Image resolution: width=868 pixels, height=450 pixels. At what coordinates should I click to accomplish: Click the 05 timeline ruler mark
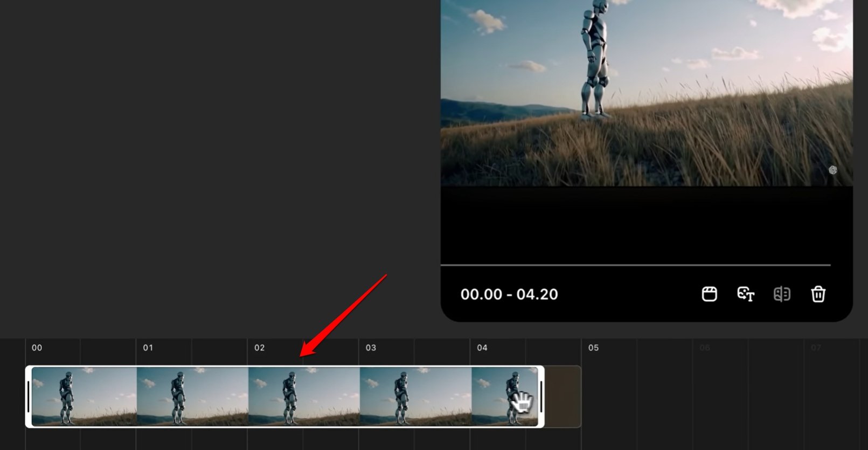tap(593, 348)
